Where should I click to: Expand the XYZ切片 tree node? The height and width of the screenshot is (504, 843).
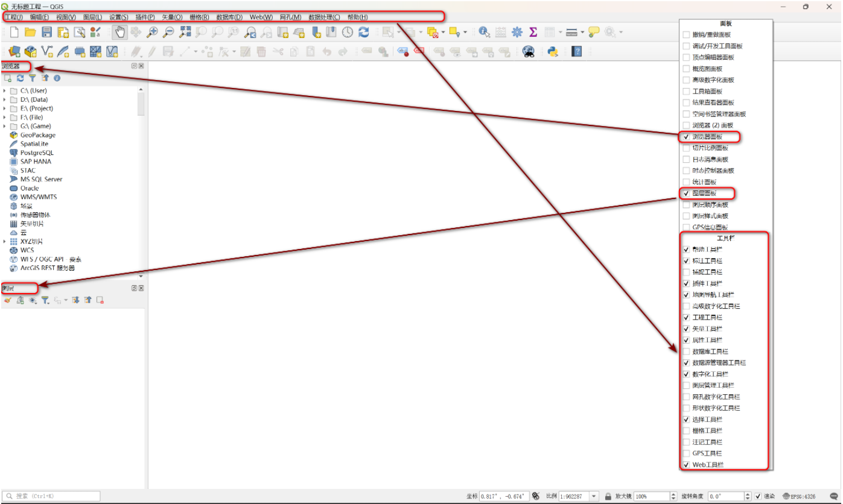pos(5,241)
